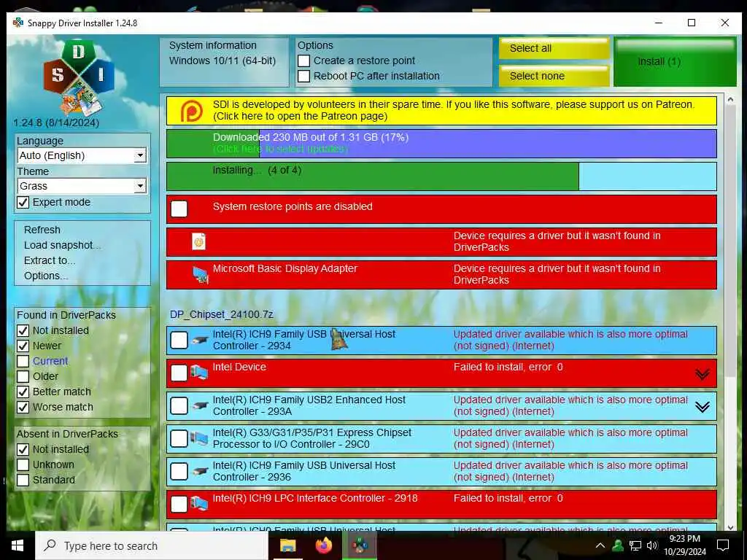Click the green user tray icon
Image resolution: width=747 pixels, height=560 pixels.
[x=618, y=545]
